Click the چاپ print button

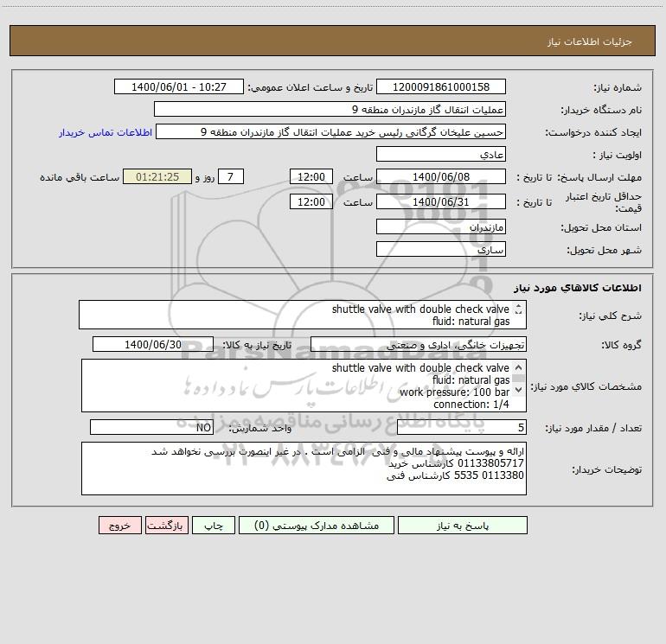point(214,525)
